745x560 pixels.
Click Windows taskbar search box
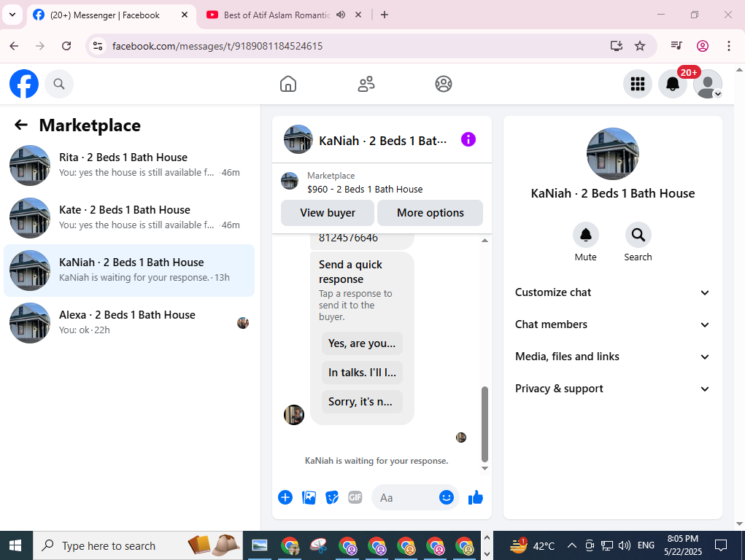[138, 545]
